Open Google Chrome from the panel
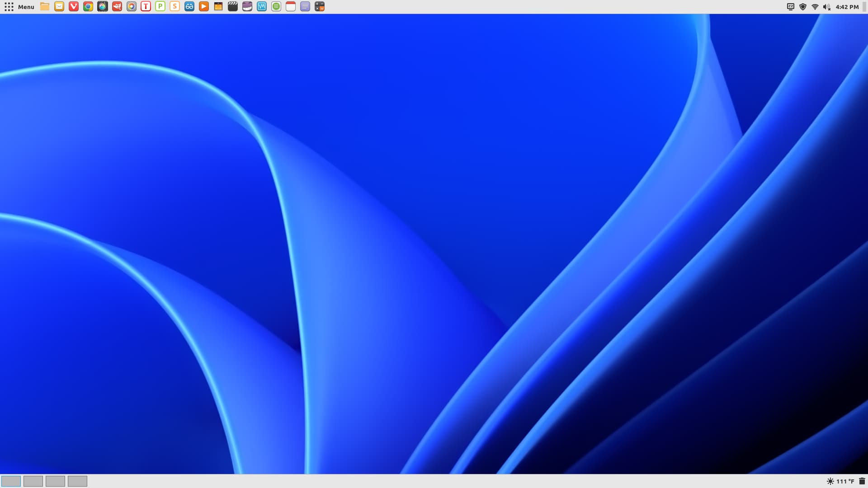 click(x=88, y=7)
